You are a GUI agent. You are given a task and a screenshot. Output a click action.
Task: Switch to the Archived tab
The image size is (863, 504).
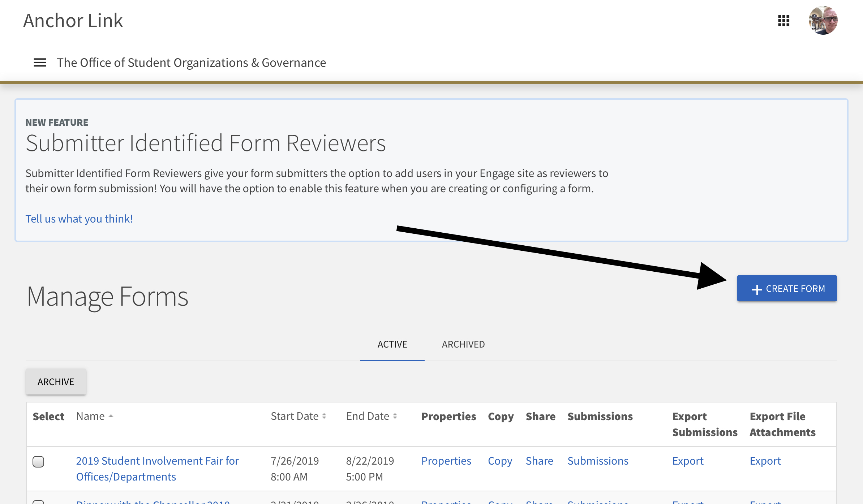463,344
